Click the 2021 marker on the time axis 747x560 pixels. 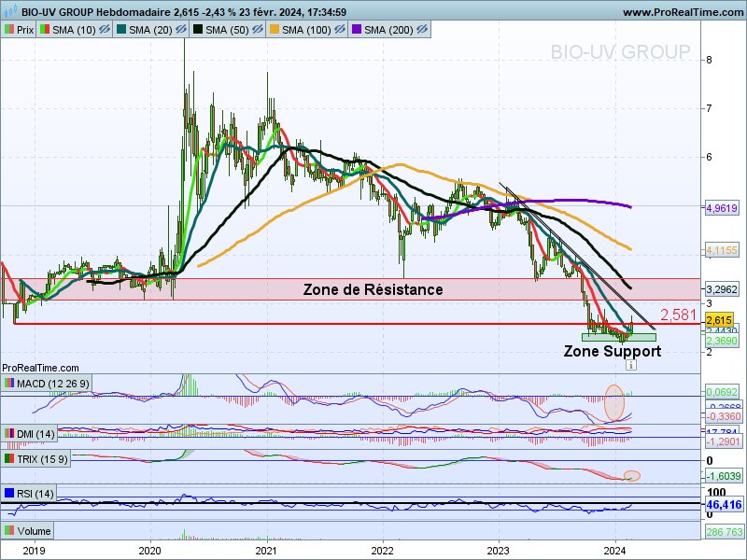(x=266, y=551)
